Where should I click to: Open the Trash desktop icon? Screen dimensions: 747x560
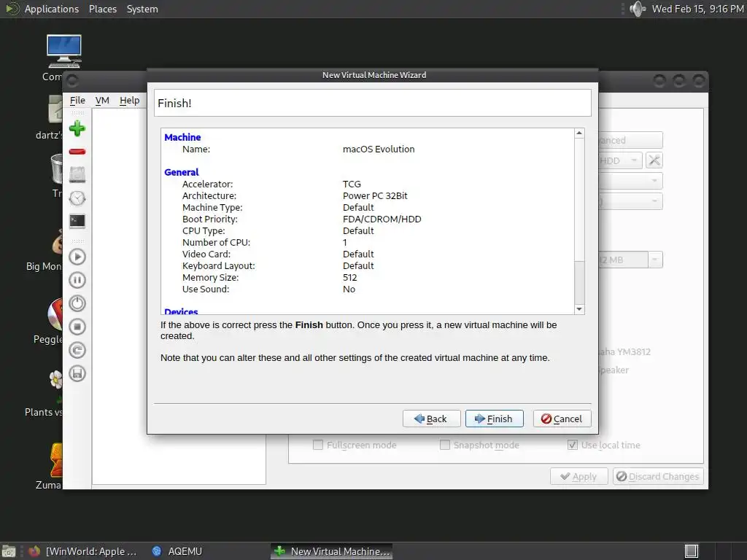[57, 168]
